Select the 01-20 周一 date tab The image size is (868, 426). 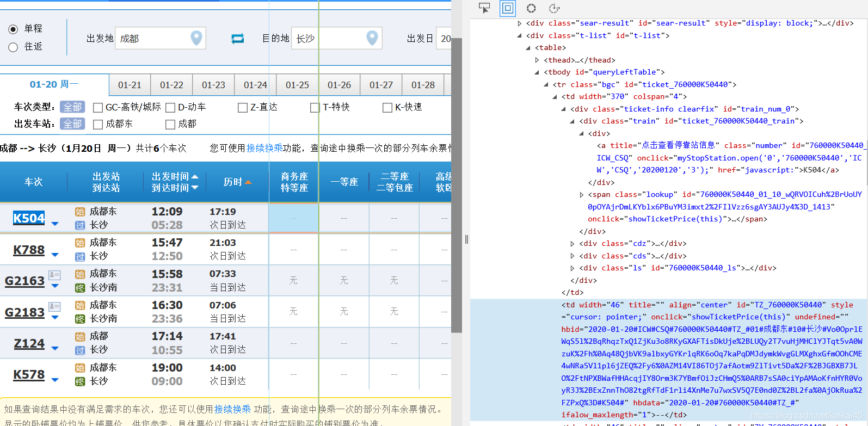click(54, 84)
